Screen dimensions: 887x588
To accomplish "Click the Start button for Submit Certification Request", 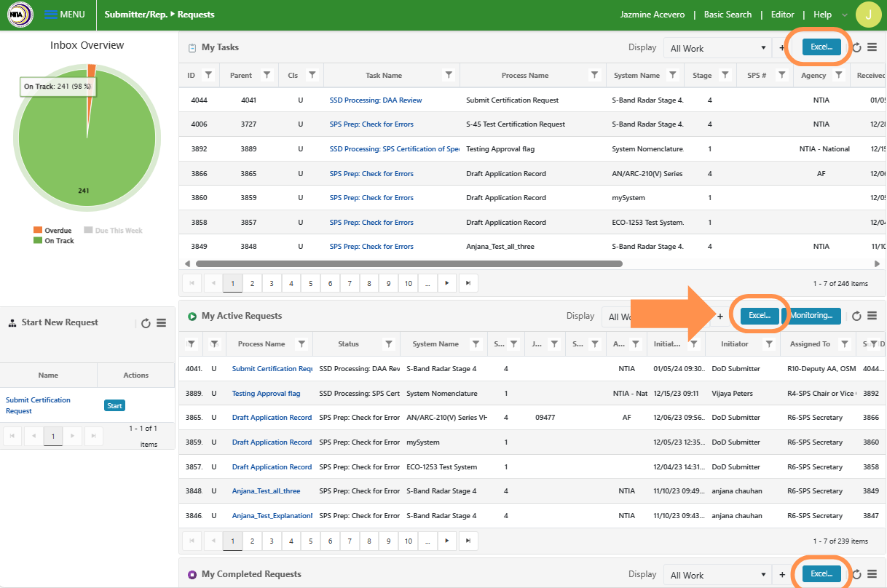I will (x=114, y=405).
